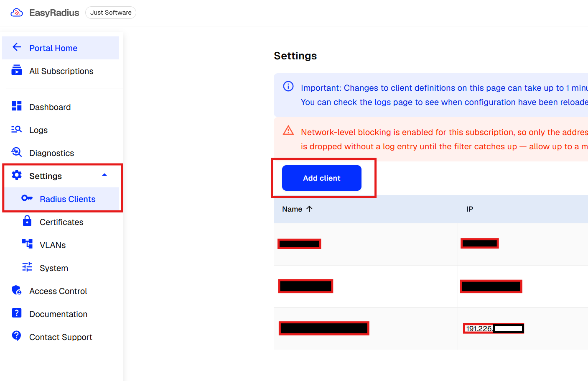This screenshot has height=381, width=588.
Task: Open the System settings page
Action: coord(54,268)
